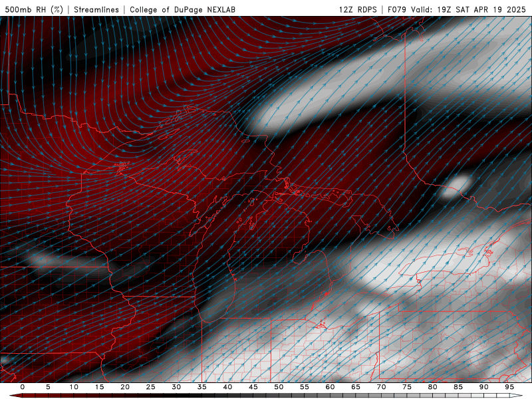532x399 pixels.
Task: Click the '65' label on the color scale
Action: point(356,387)
